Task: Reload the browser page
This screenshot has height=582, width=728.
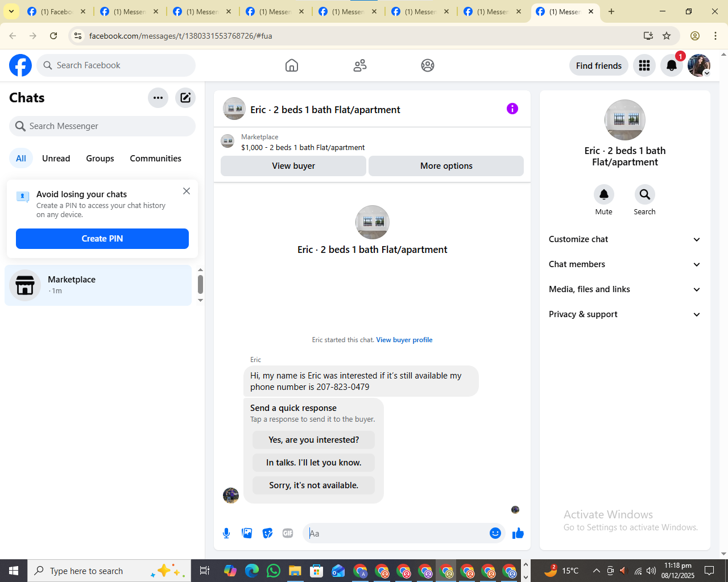Action: pos(53,36)
